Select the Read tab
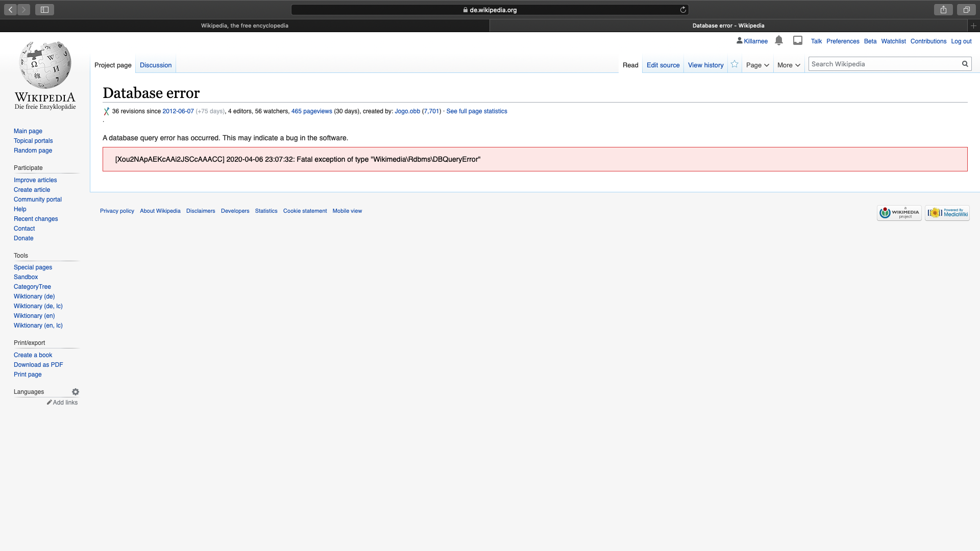 pos(630,65)
